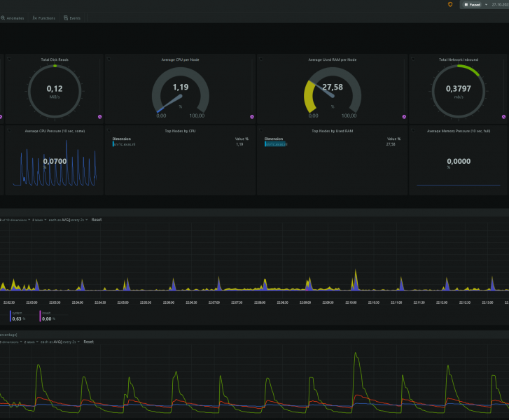Click the Anomalies tab magnifier icon
This screenshot has height=420, width=509.
[x=3, y=18]
